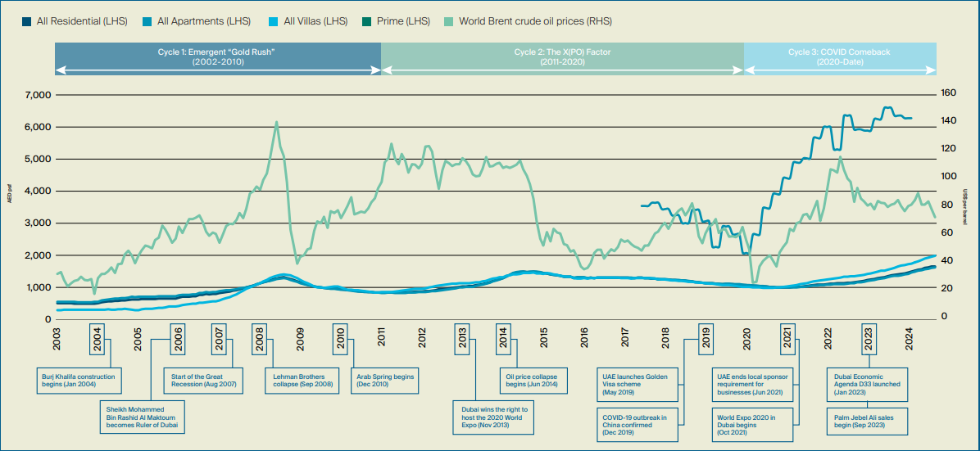Click the 4,000 left axis value
Viewport: 980px width, 451px height.
tap(39, 192)
